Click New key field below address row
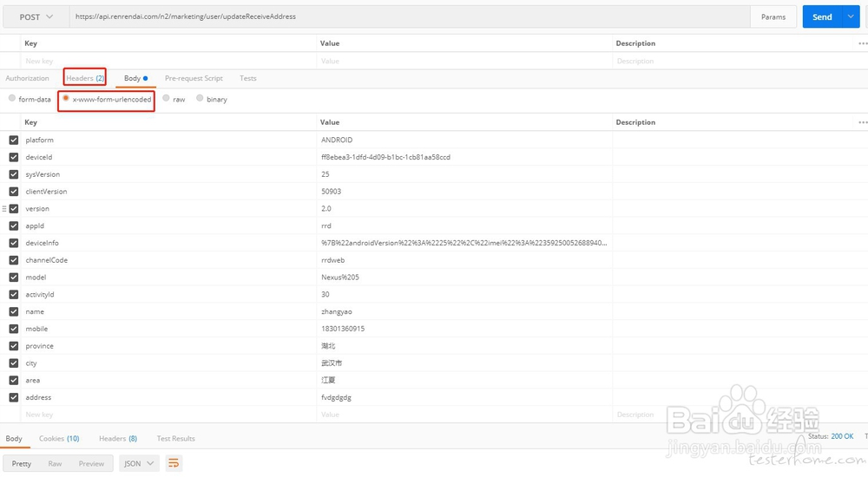This screenshot has height=477, width=868. 169,415
